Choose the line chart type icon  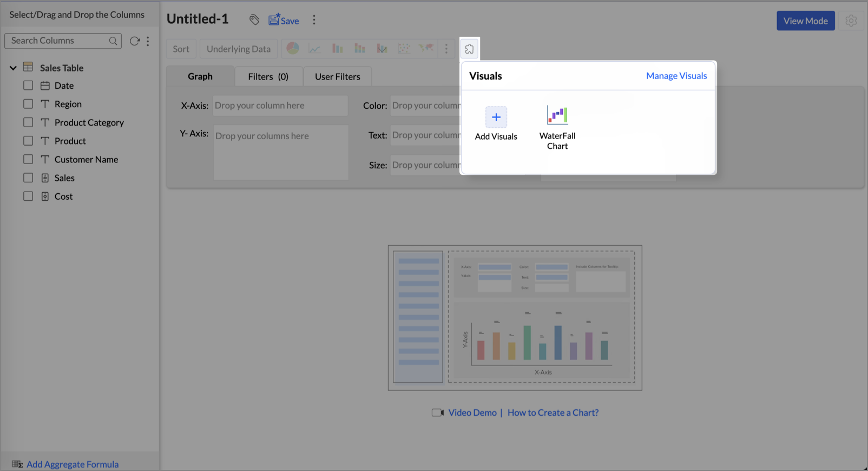pyautogui.click(x=315, y=49)
